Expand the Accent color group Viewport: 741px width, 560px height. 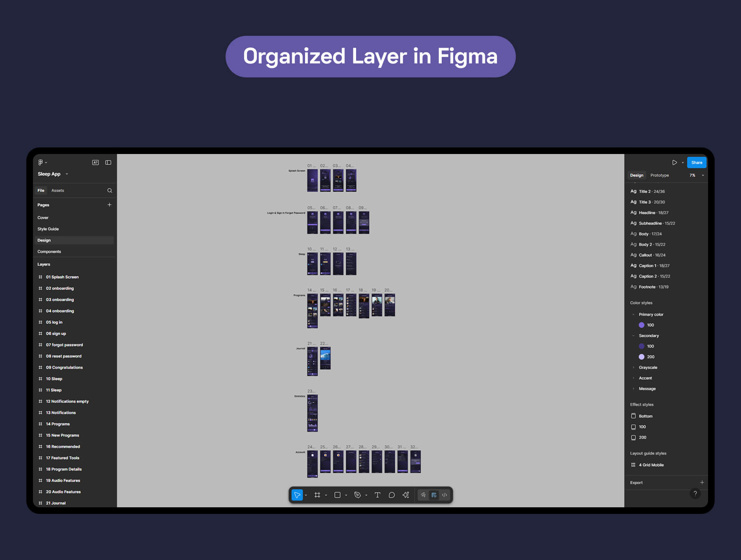[633, 378]
